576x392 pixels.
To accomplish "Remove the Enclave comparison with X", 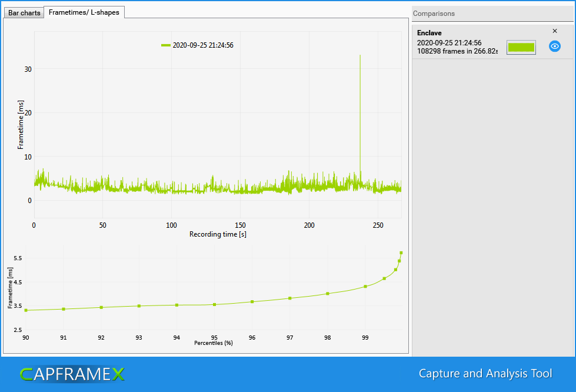I will tap(555, 31).
